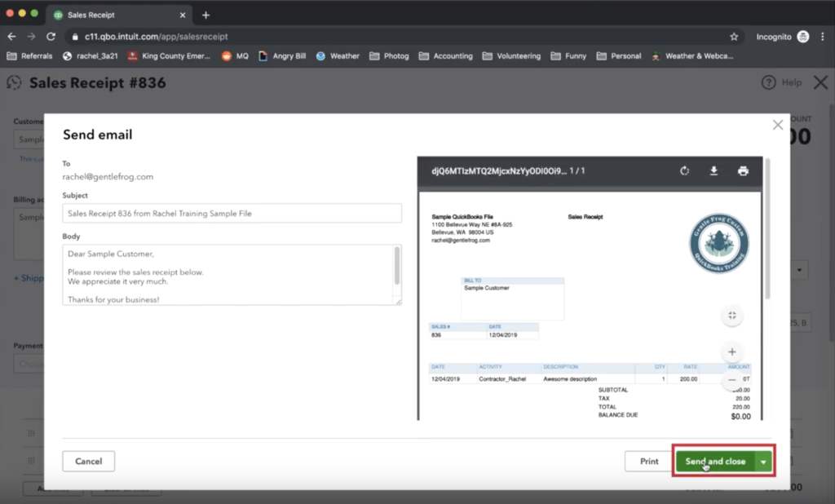Print from the PDF preview toolbar

tap(743, 171)
